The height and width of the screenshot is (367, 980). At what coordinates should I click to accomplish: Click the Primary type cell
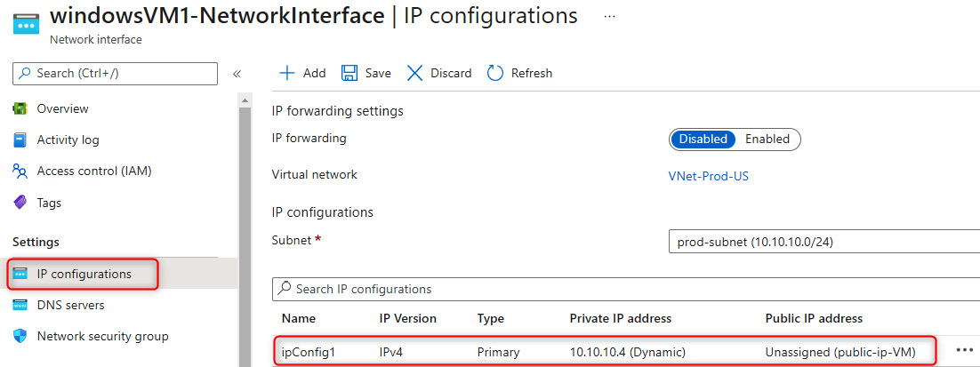[497, 352]
